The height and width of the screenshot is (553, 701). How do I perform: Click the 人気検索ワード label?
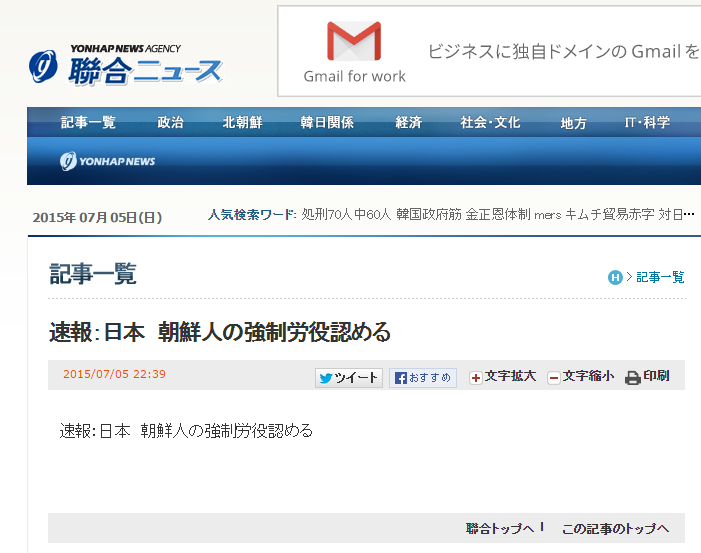[252, 215]
